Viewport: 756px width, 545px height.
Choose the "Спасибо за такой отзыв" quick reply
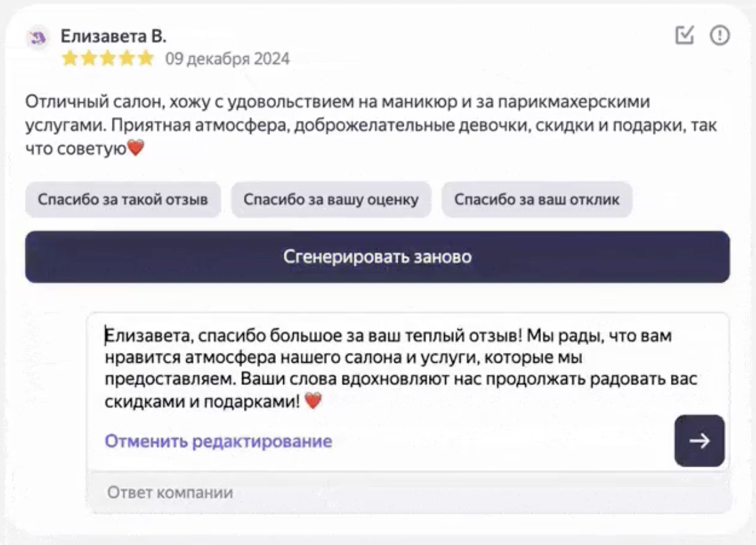point(123,199)
